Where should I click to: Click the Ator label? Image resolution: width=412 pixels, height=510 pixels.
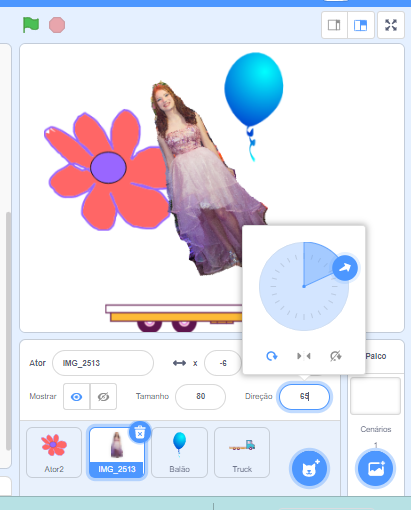[x=37, y=363]
